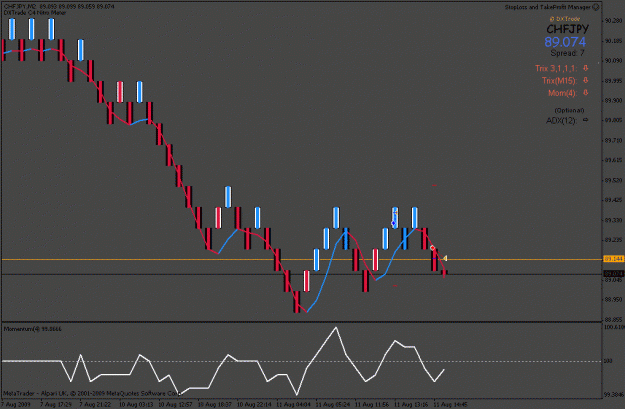
Task: Click the 10 Aug 22:14 time axis label
Action: pos(254,405)
